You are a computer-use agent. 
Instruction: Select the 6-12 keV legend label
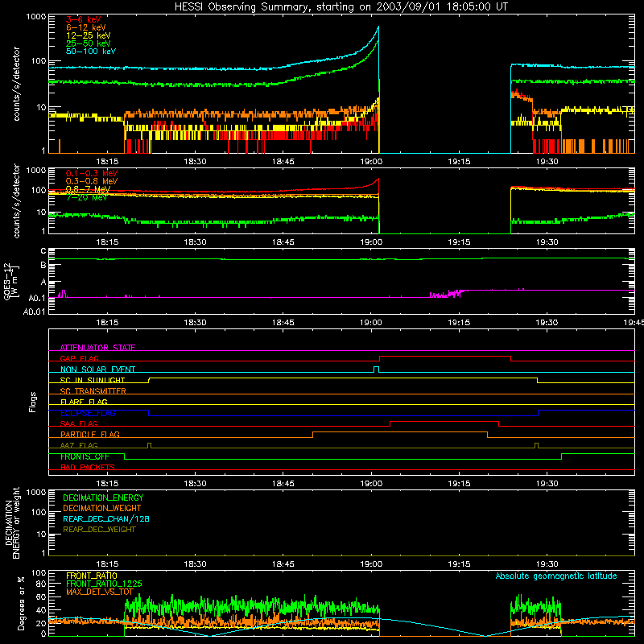(x=86, y=27)
